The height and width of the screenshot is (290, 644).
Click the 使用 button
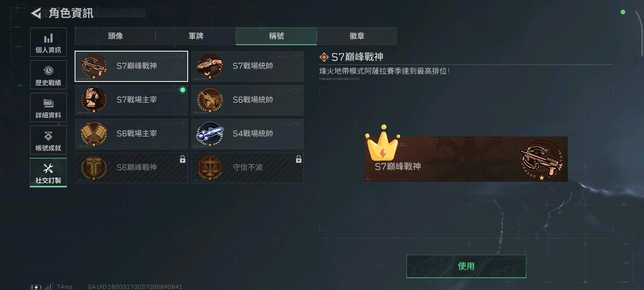click(x=466, y=266)
